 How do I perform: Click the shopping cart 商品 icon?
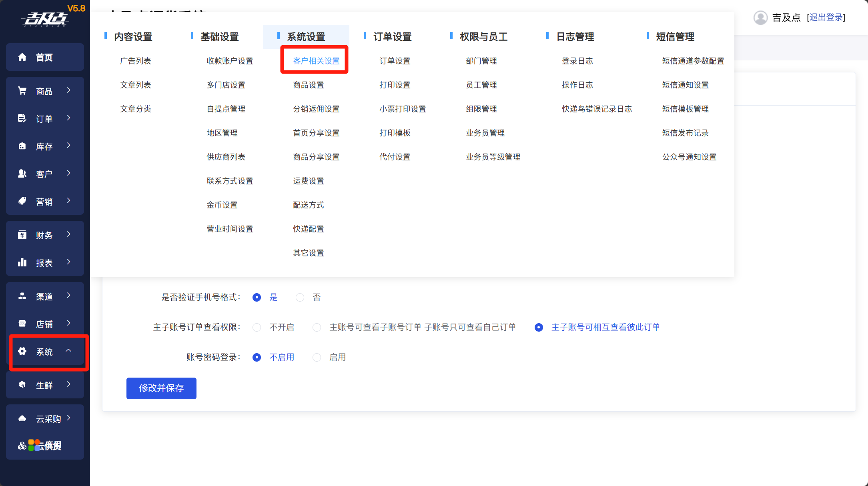pyautogui.click(x=22, y=91)
